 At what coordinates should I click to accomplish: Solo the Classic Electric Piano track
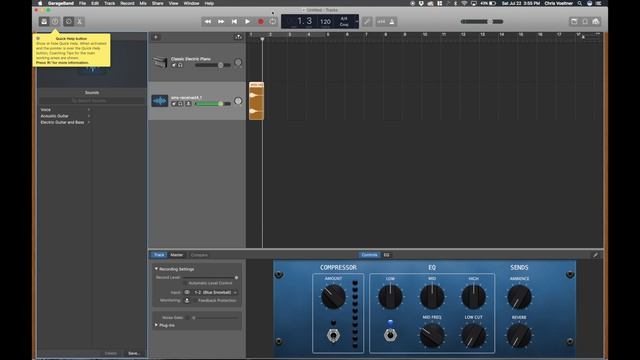180,65
